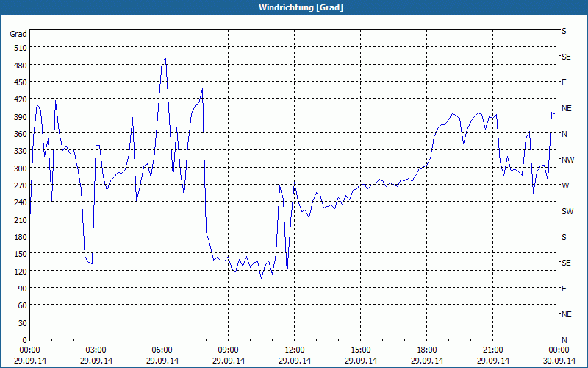Screen dimensions: 588x368
Task: Select the 270 y-axis value
Action: pos(21,185)
